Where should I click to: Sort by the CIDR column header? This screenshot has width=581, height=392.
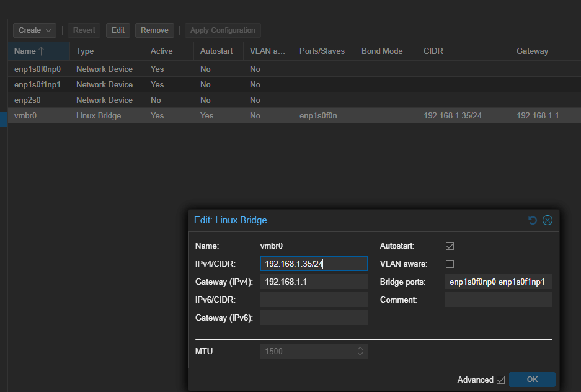coord(433,51)
